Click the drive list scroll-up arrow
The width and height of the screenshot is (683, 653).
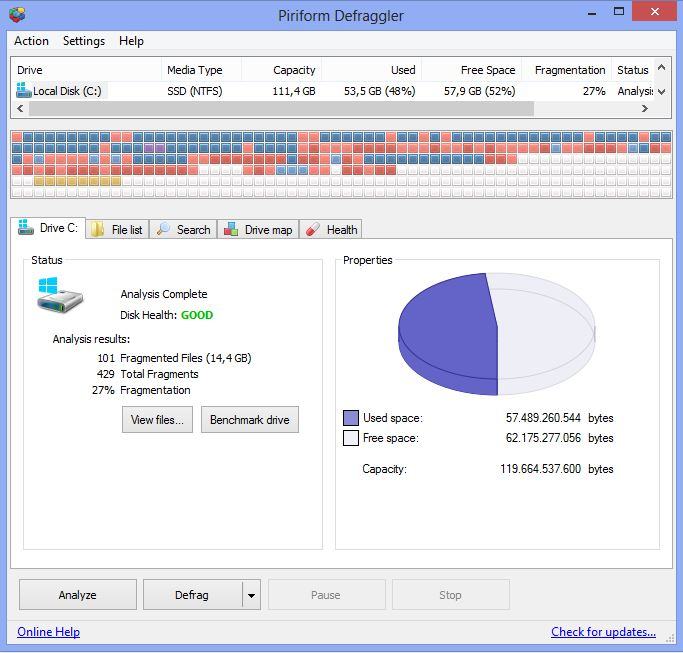tap(662, 67)
